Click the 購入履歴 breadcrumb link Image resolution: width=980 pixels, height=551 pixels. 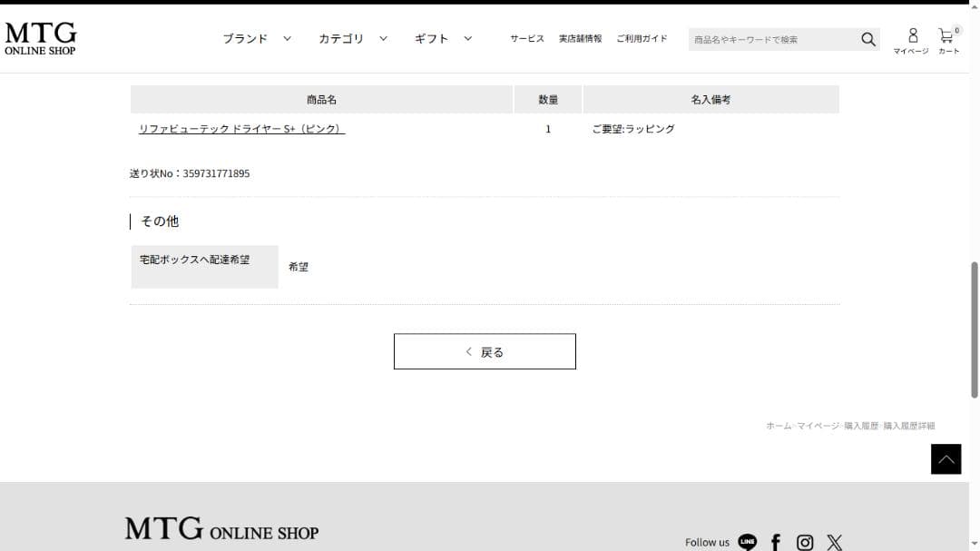click(x=860, y=425)
